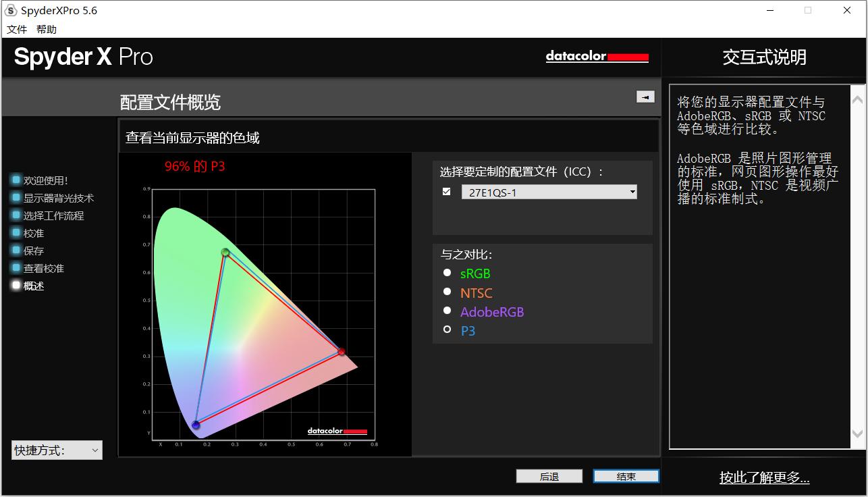This screenshot has height=497, width=868.
Task: Click the 欢迎使用! step indicator icon
Action: pos(16,180)
